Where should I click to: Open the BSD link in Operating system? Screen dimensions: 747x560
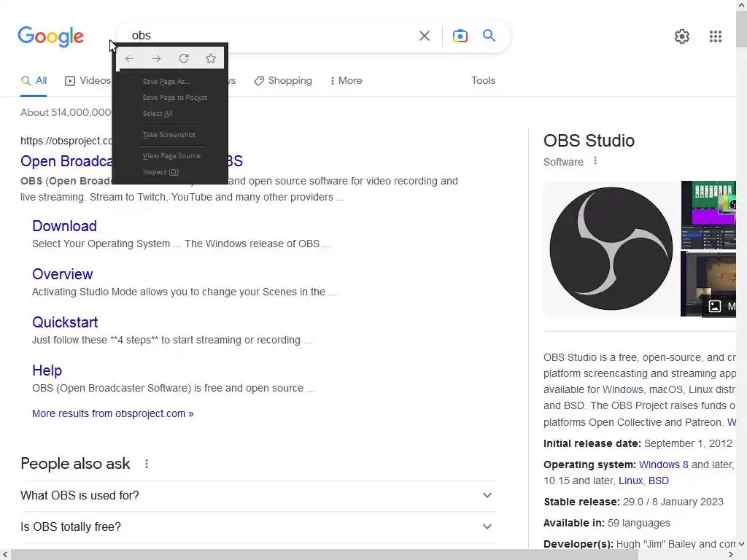pos(659,481)
